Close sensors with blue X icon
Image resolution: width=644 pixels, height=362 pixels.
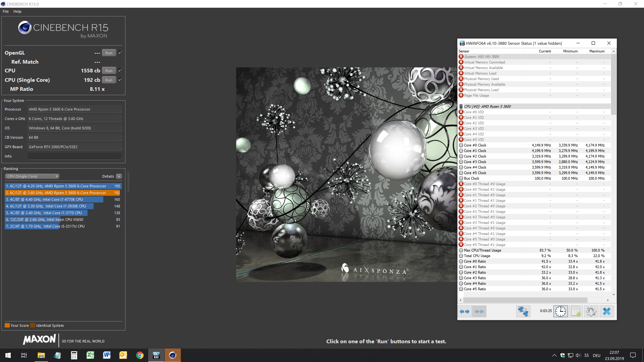pos(606,311)
